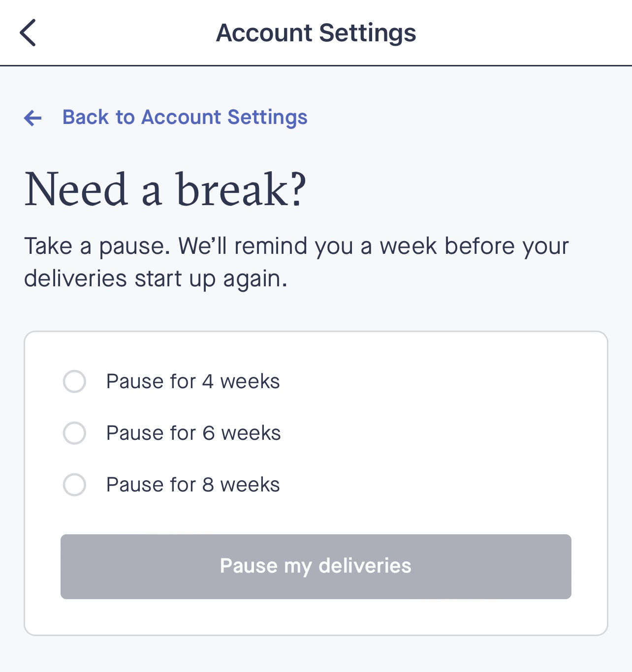The height and width of the screenshot is (672, 632).
Task: Click the "Pause for 6 weeks" label text
Action: click(193, 433)
